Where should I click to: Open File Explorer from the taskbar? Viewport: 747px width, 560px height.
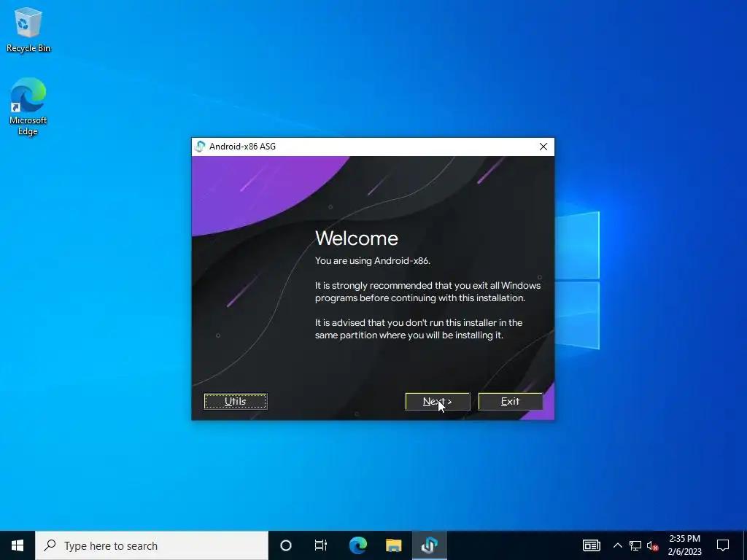[393, 545]
